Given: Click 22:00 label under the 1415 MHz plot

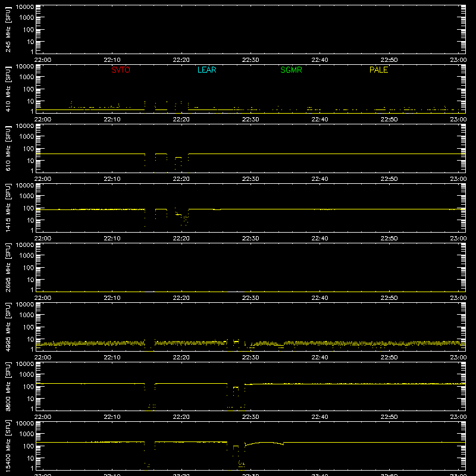Looking at the screenshot, I should pos(42,239).
